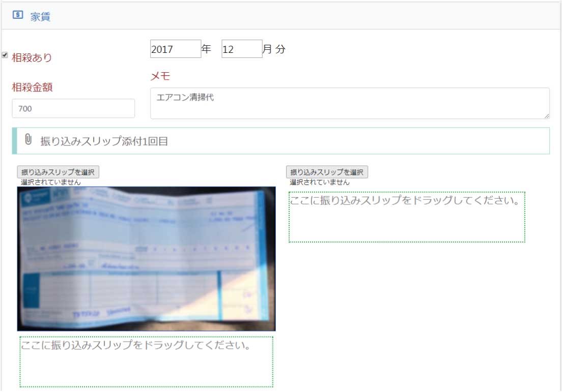
Task: Click the 相殺金額 field label
Action: click(x=33, y=87)
